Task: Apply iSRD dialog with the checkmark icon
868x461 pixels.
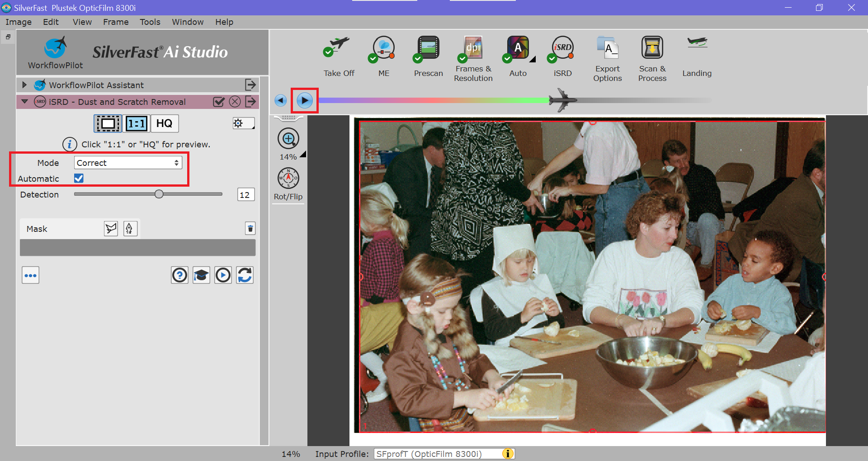Action: 219,102
